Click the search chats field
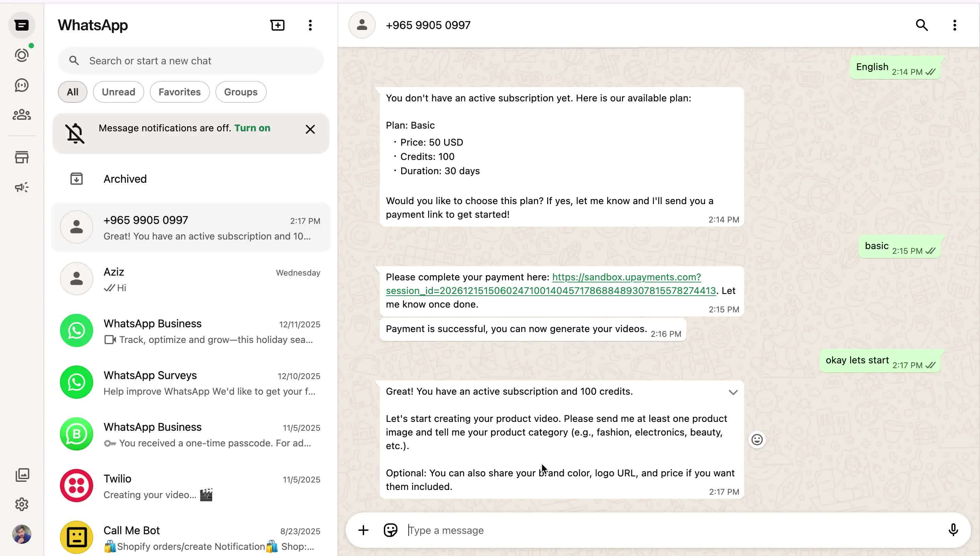The image size is (980, 556). 191,61
